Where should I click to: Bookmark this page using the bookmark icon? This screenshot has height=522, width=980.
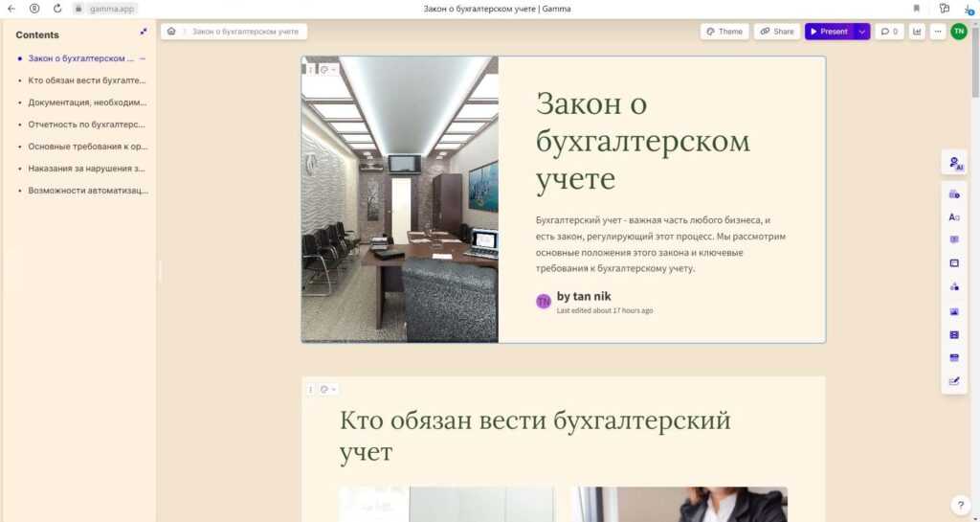[916, 9]
